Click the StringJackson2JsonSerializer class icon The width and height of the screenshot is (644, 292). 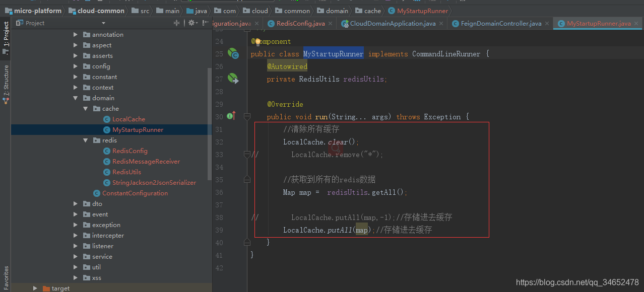click(x=107, y=183)
